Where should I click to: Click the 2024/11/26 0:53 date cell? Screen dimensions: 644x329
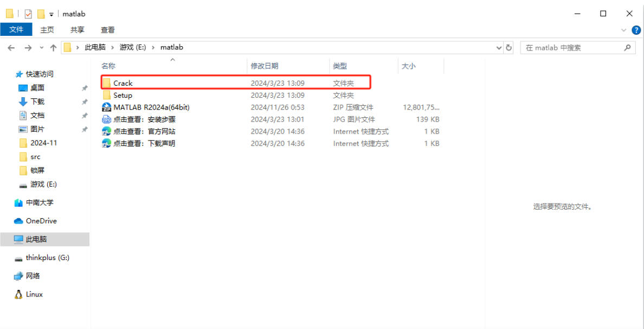(278, 107)
